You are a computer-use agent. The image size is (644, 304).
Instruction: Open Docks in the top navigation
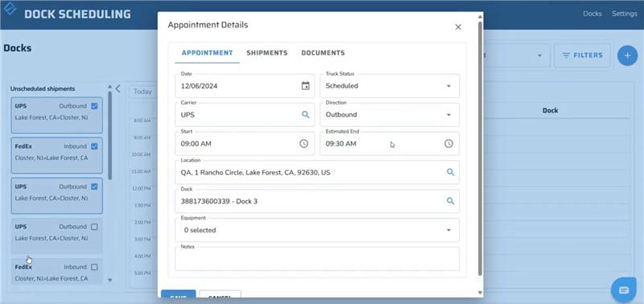592,14
